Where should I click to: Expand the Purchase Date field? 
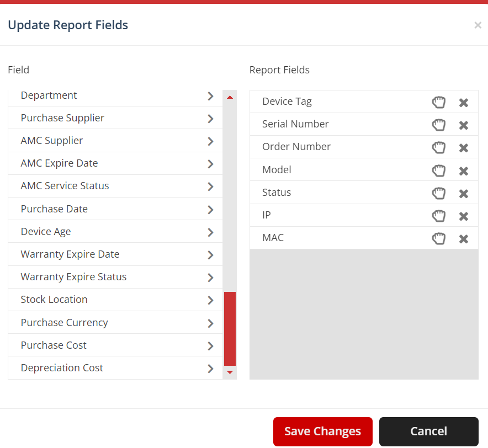(210, 209)
